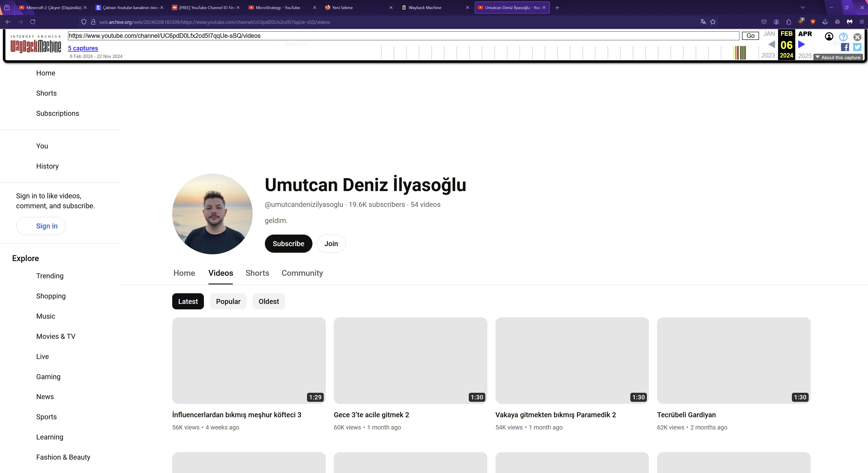Expand the list all tabs chevron
868x473 pixels.
tap(803, 7)
